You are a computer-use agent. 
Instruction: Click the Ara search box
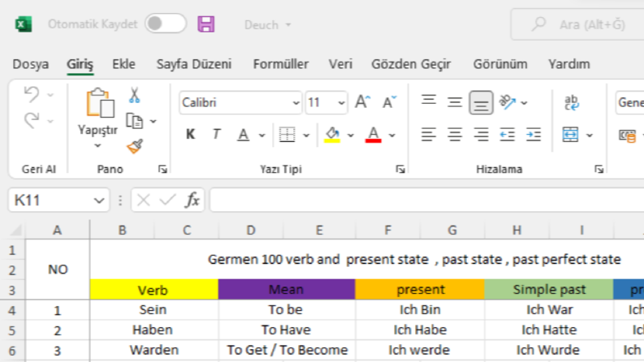tap(579, 24)
